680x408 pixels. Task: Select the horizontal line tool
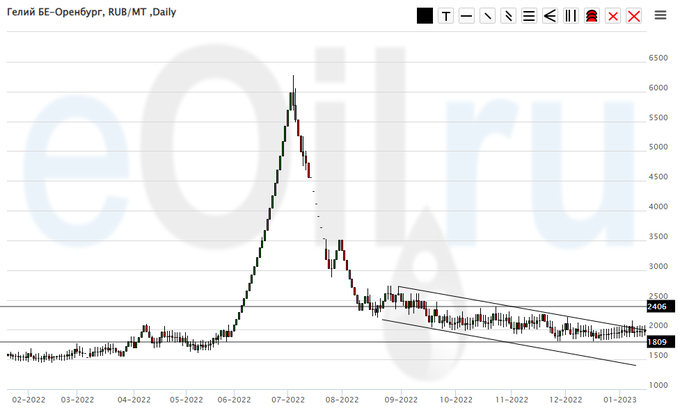[466, 16]
